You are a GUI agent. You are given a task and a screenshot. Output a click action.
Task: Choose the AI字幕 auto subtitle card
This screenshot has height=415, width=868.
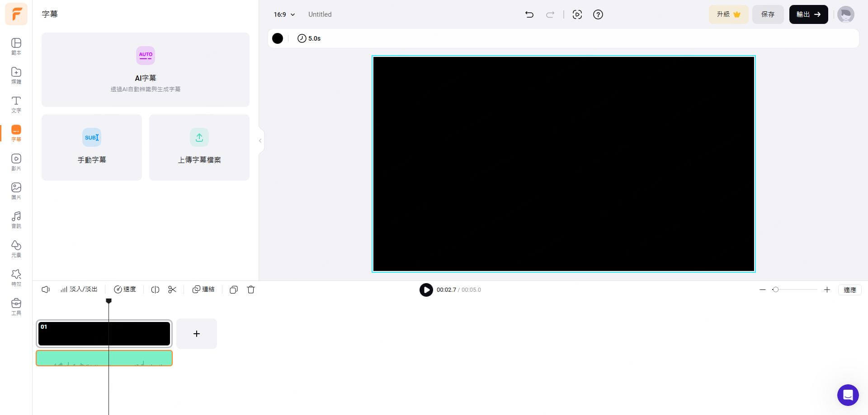point(146,70)
